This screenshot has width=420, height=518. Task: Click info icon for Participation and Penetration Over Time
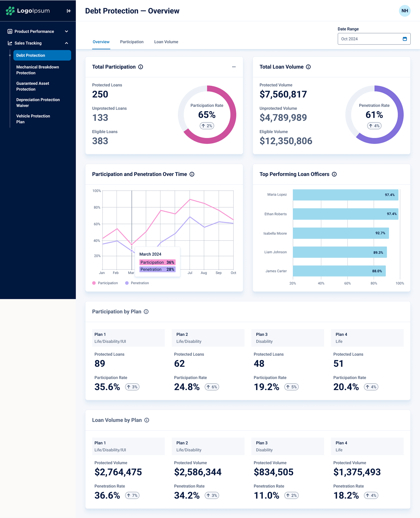pyautogui.click(x=192, y=174)
